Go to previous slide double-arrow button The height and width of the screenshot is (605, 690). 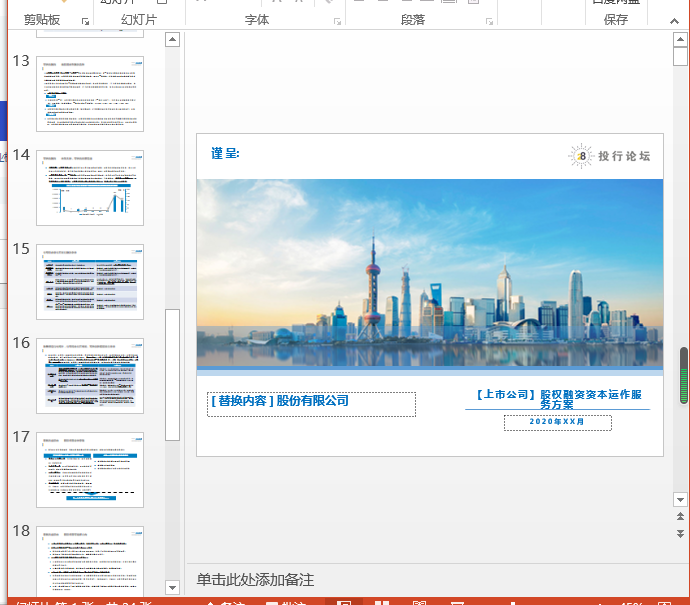click(680, 516)
